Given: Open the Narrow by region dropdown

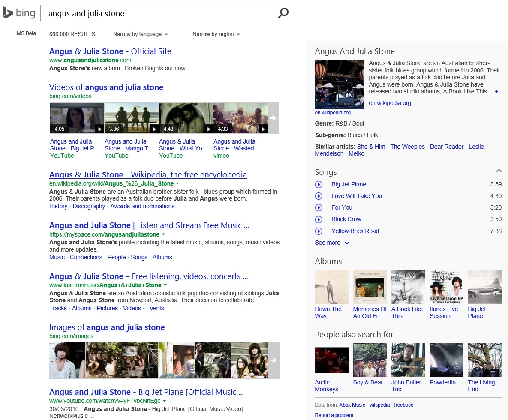Looking at the screenshot, I should click(x=216, y=34).
